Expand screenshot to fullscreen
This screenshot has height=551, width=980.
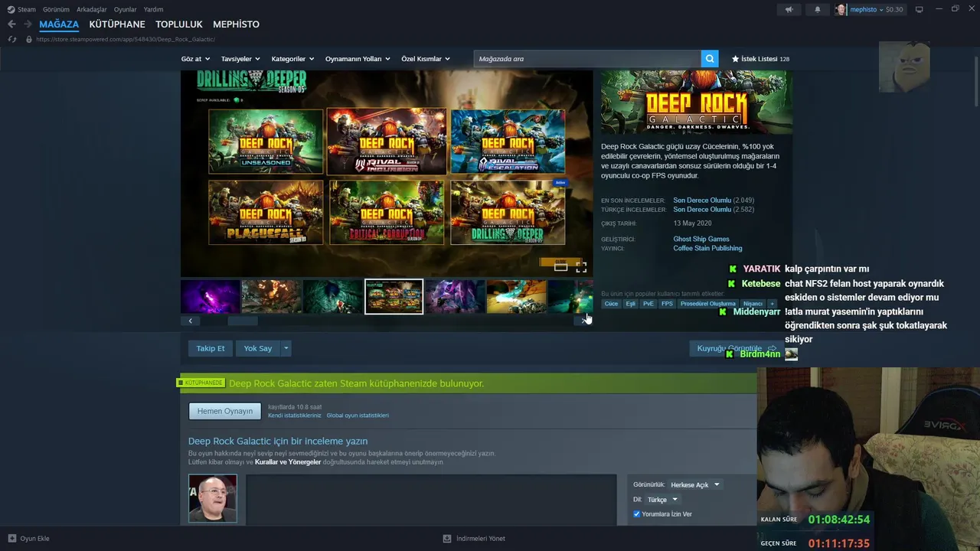(581, 267)
